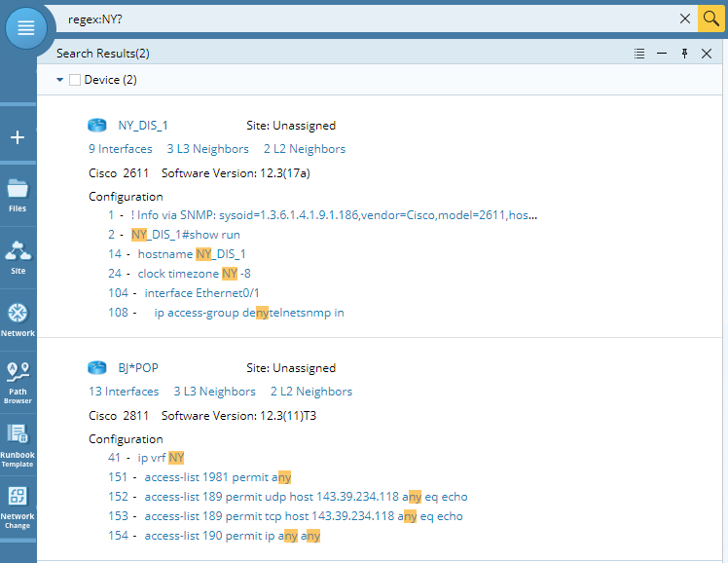Open 13 Interfaces for BJ*POP

tap(124, 392)
